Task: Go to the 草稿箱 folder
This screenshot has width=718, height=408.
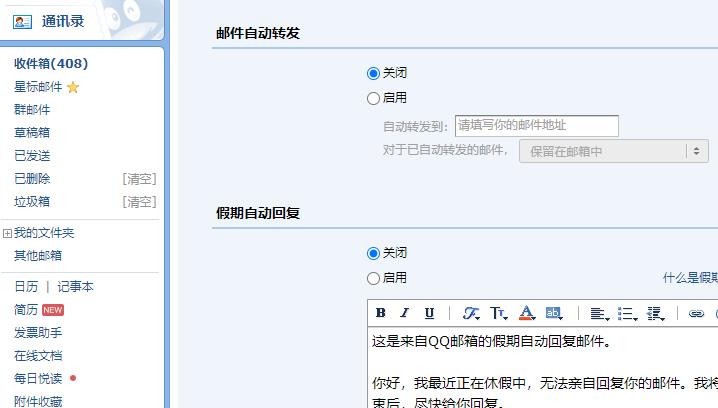Action: tap(32, 133)
